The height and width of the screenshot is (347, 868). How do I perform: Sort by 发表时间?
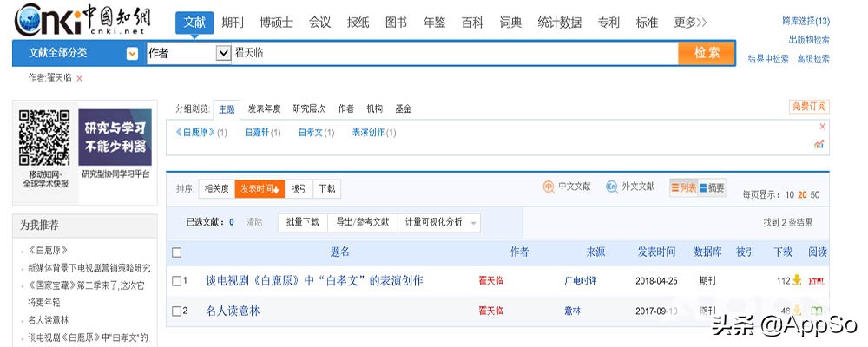[260, 189]
